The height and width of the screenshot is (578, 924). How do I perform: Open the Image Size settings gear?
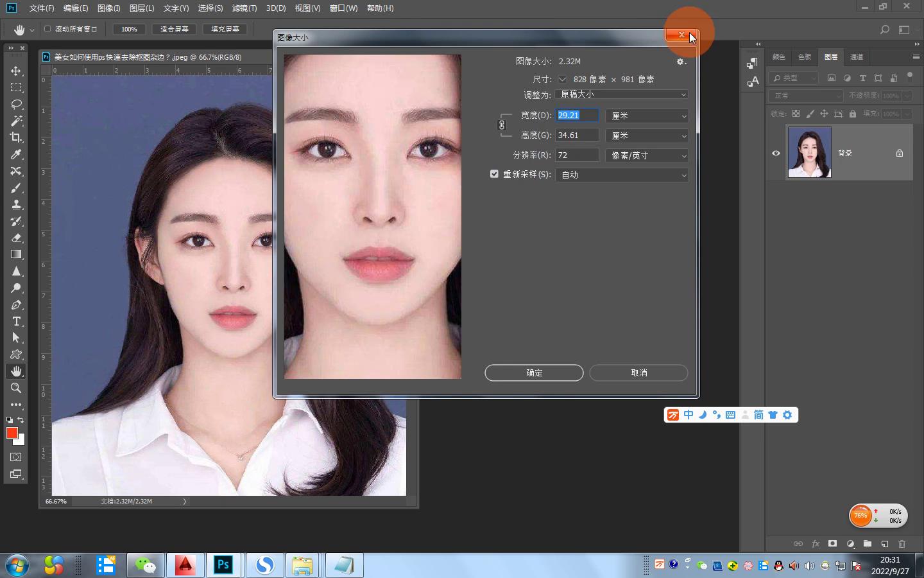681,62
